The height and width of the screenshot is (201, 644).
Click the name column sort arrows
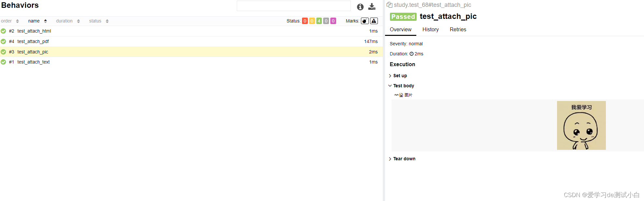45,21
